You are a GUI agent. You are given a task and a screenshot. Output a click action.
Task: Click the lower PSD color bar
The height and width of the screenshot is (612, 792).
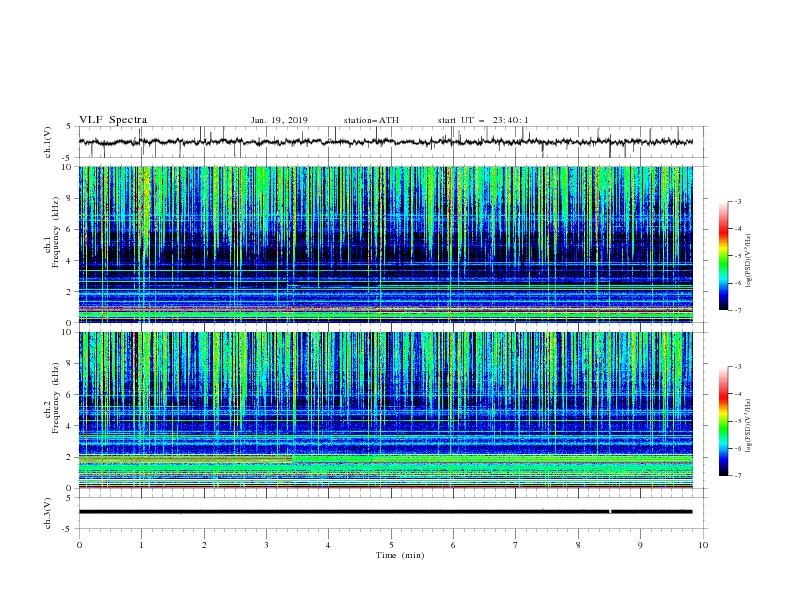(x=723, y=421)
